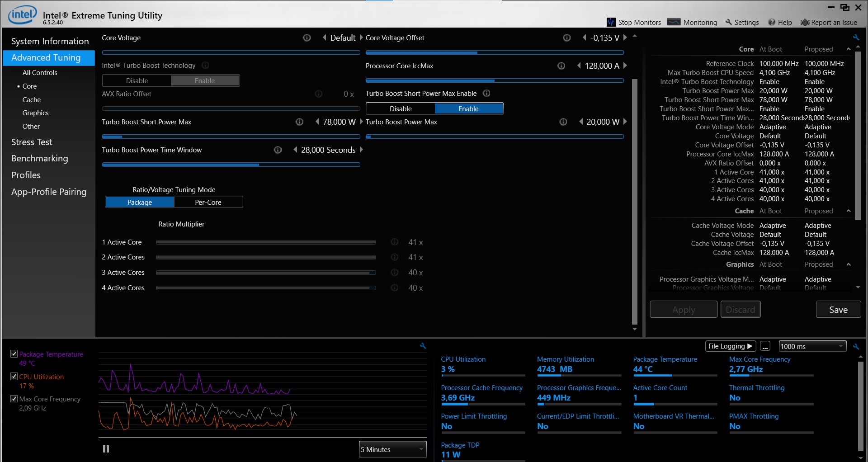Open info icon for Core Voltage

[x=307, y=38]
